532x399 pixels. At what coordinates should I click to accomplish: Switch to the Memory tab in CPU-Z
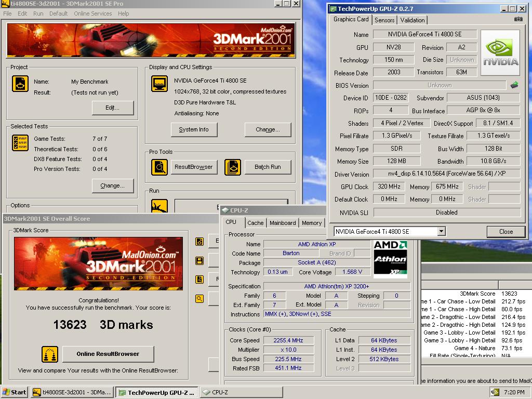click(x=312, y=223)
